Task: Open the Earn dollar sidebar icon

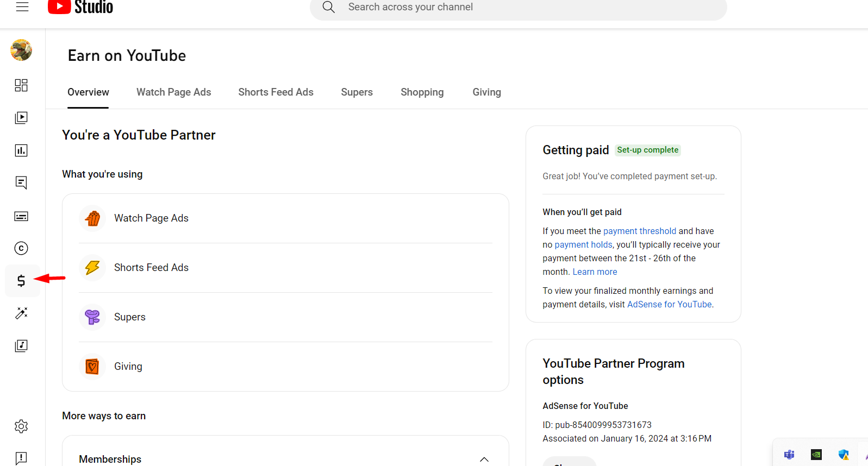Action: pyautogui.click(x=21, y=281)
